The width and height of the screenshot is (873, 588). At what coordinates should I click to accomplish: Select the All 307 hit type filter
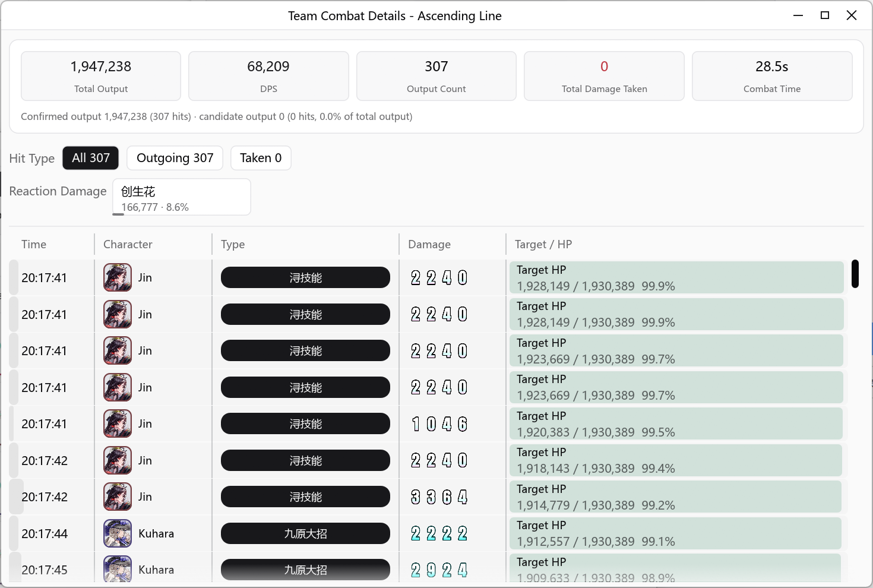point(91,158)
